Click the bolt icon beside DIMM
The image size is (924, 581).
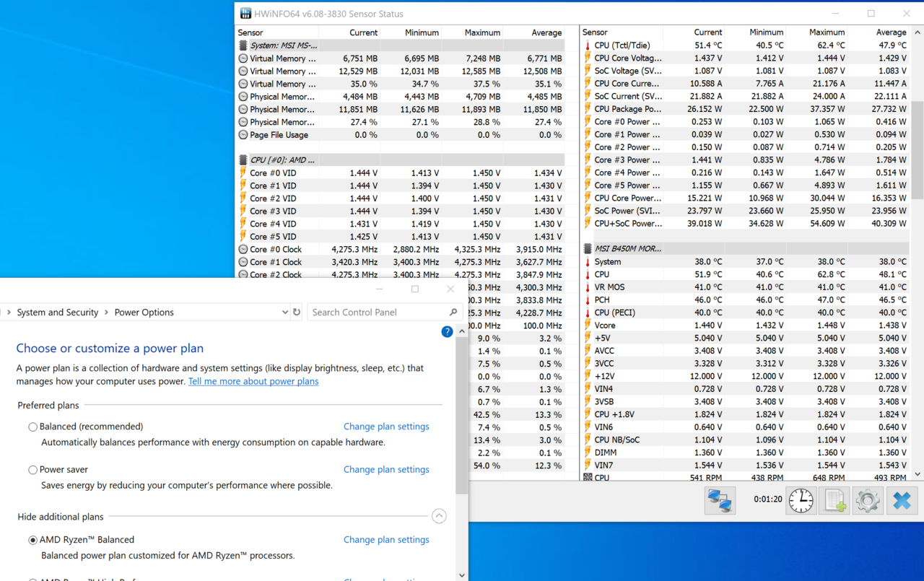point(588,453)
